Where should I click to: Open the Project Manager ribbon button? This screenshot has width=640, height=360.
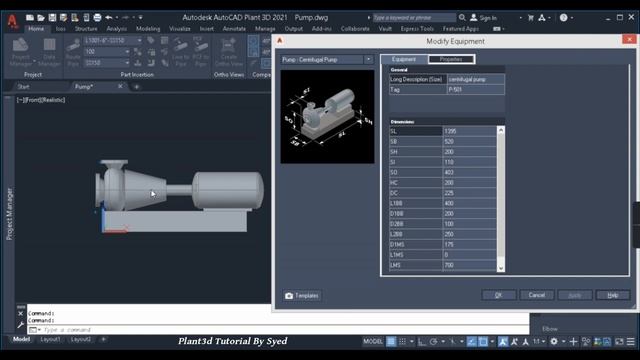pyautogui.click(x=20, y=52)
